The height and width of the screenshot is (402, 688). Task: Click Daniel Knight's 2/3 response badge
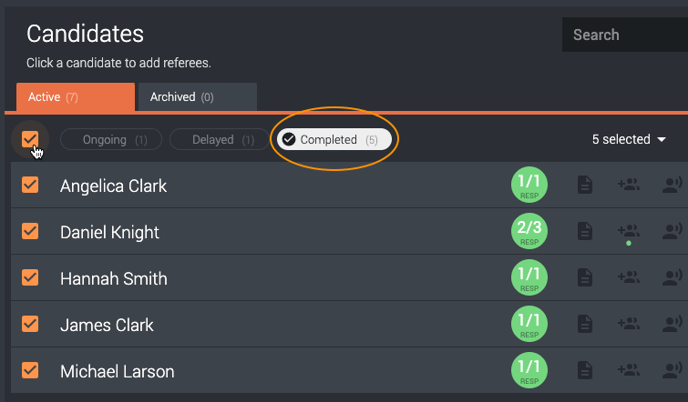529,231
